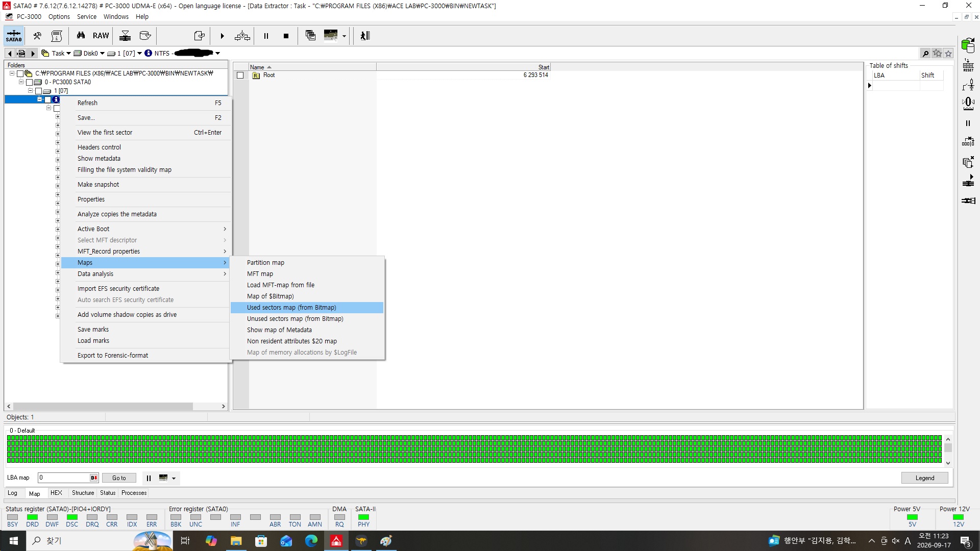Tick the checkbox for partition 1 [07]
Viewport: 980px width, 551px height.
39,91
